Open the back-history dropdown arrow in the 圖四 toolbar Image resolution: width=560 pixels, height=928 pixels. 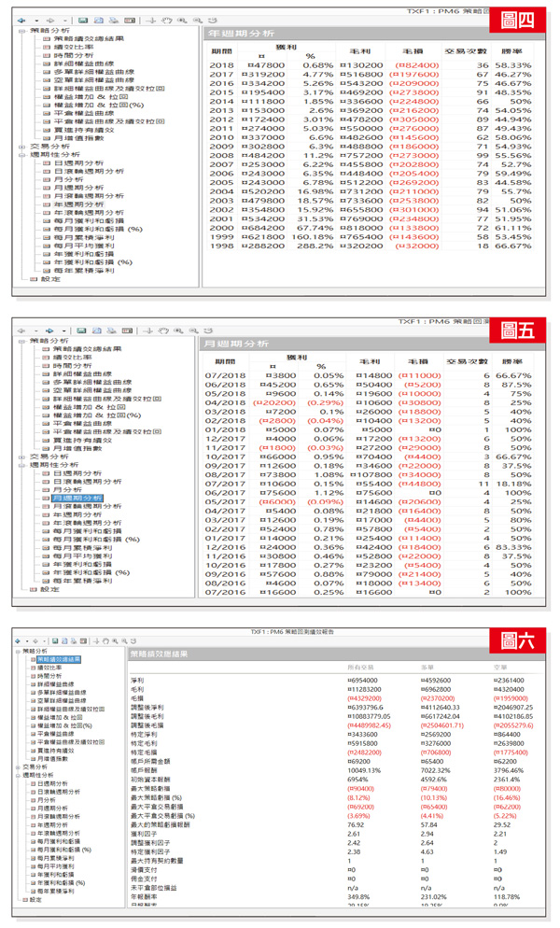point(35,20)
